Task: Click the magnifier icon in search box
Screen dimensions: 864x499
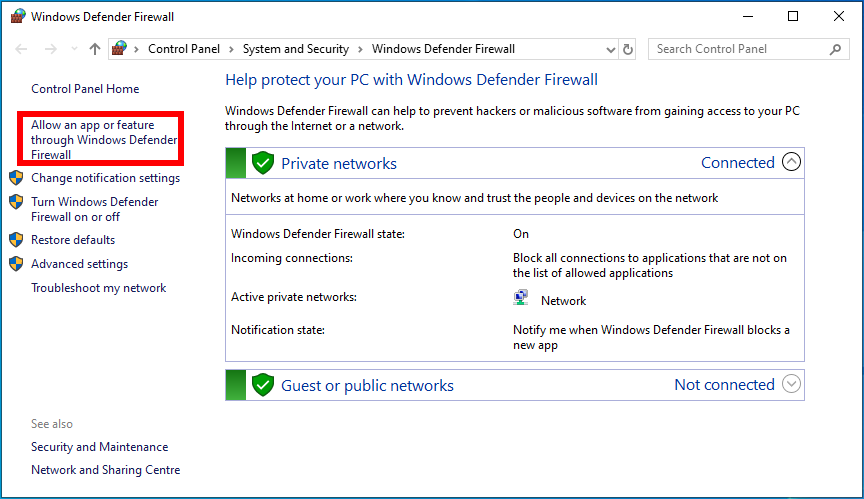Action: (x=835, y=49)
